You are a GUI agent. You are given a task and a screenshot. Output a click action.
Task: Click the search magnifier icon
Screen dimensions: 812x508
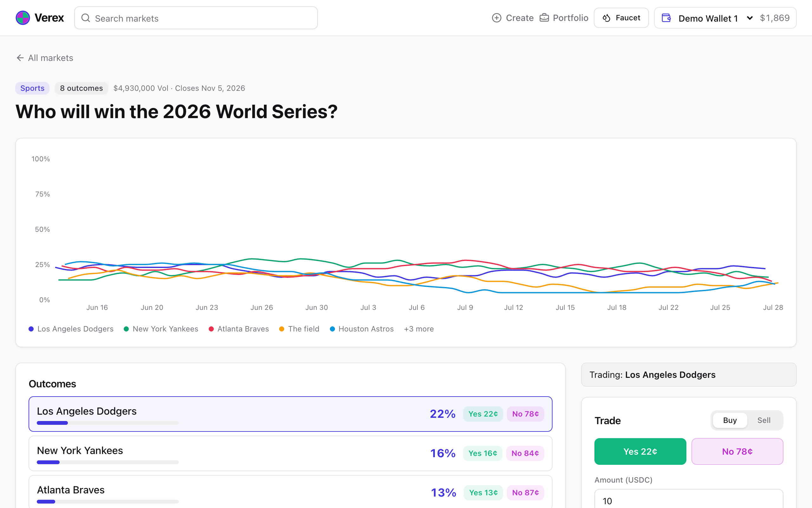[86, 18]
